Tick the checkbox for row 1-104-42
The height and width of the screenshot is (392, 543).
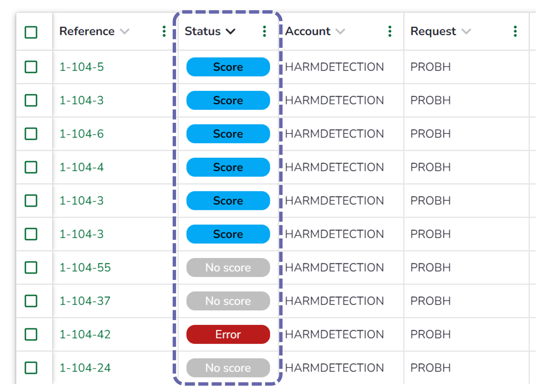pos(31,334)
